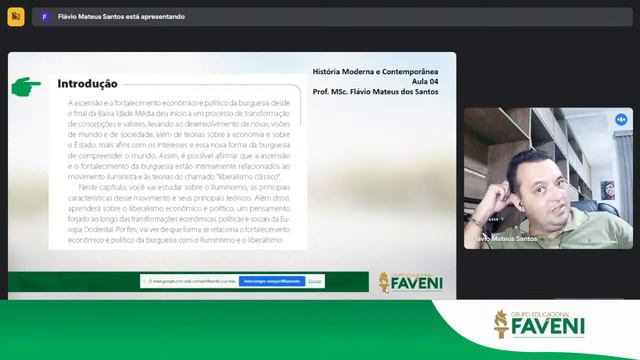Click the yellow presentation icon at top left
The image size is (640, 360).
pos(16,17)
